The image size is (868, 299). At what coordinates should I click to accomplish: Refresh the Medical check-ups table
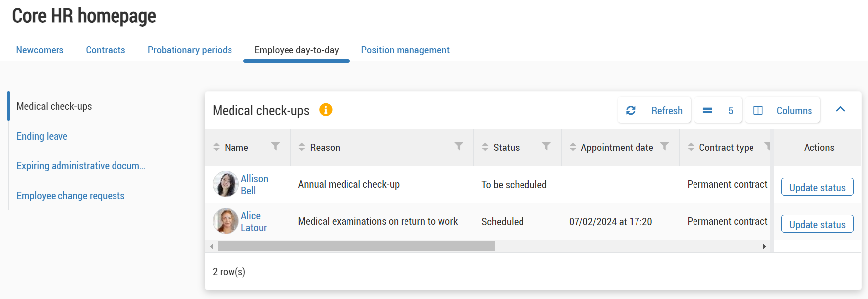pyautogui.click(x=654, y=110)
